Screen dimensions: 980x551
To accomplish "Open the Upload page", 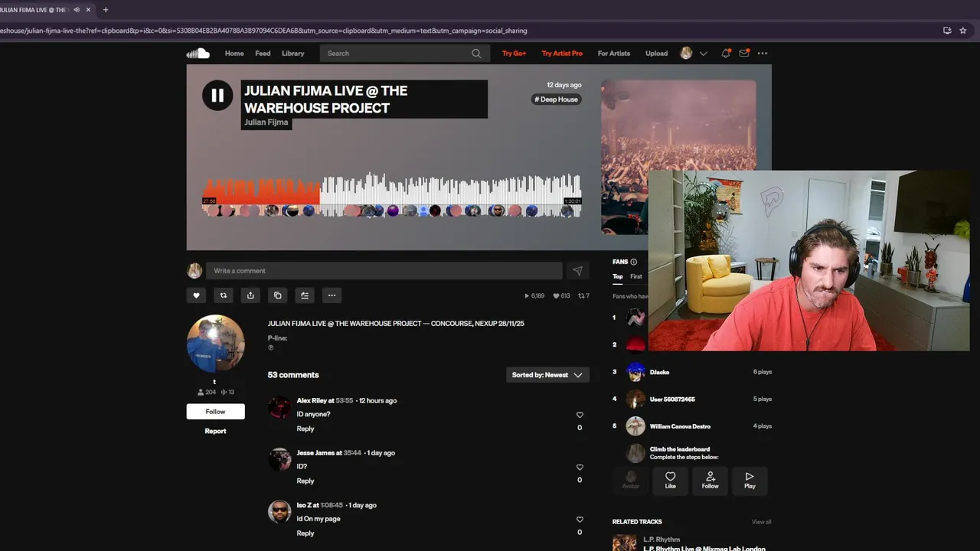I will click(656, 54).
